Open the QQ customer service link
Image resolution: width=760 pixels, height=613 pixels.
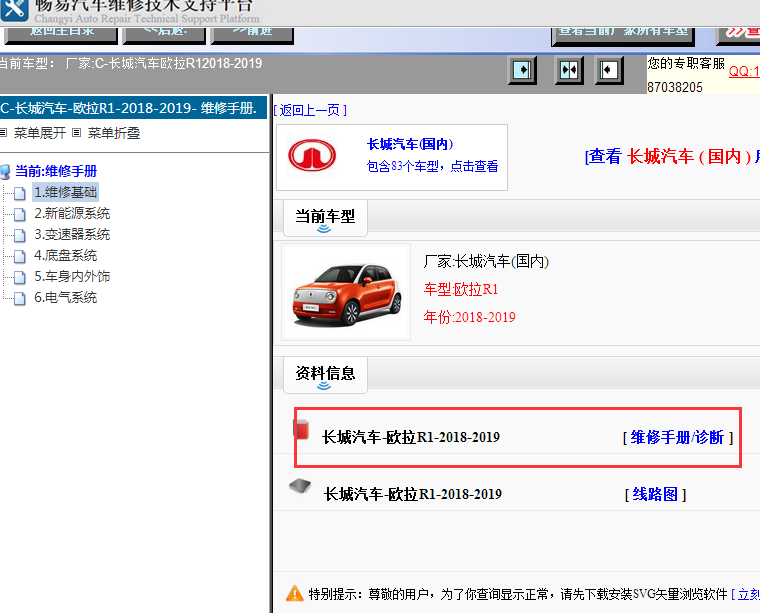[x=744, y=71]
